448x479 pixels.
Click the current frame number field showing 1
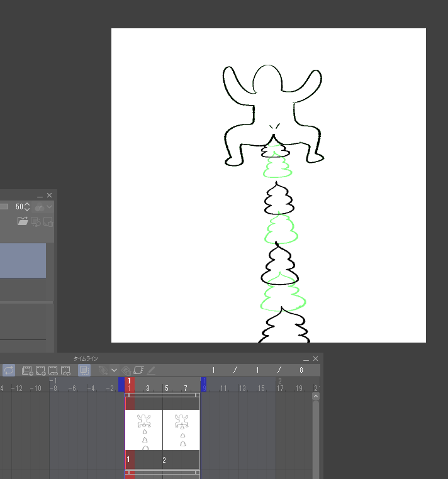pos(213,370)
